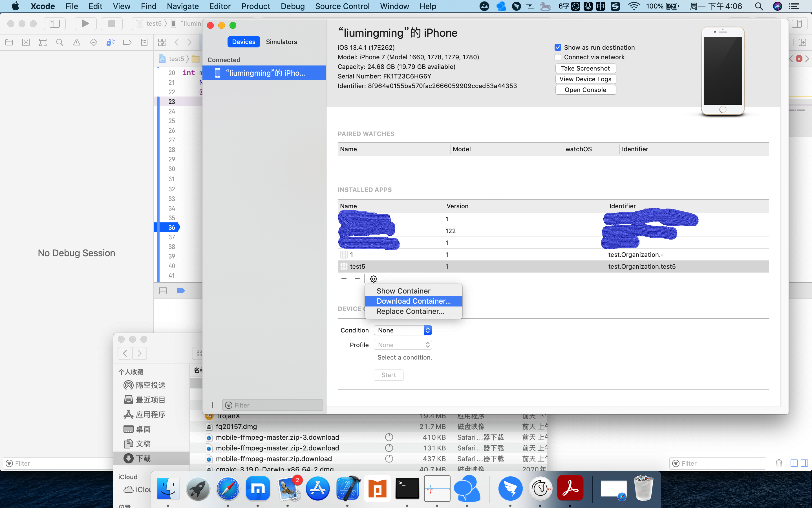
Task: Choose Download Container… menu item
Action: pyautogui.click(x=413, y=301)
